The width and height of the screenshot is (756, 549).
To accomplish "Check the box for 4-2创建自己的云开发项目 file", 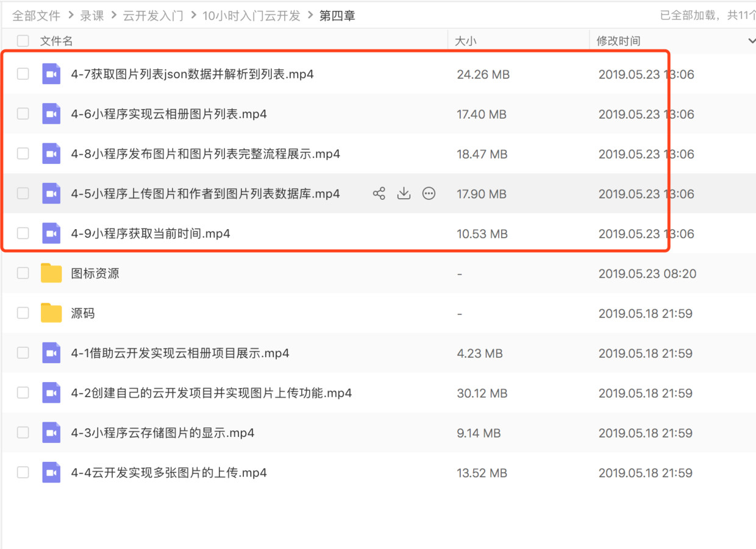I will click(x=23, y=393).
